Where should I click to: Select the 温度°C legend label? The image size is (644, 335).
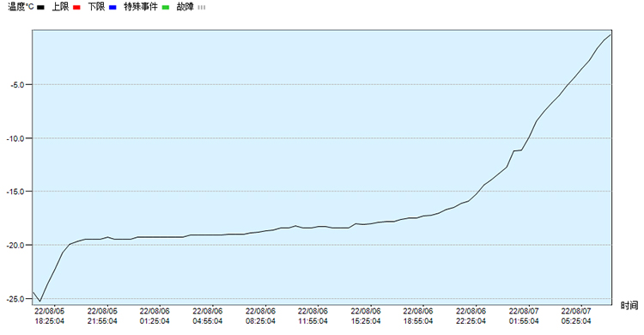coord(21,7)
